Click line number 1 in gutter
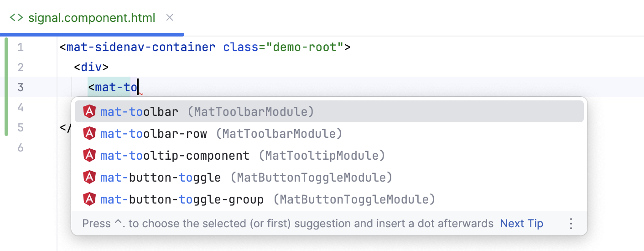Image resolution: width=644 pixels, height=251 pixels. tap(21, 47)
